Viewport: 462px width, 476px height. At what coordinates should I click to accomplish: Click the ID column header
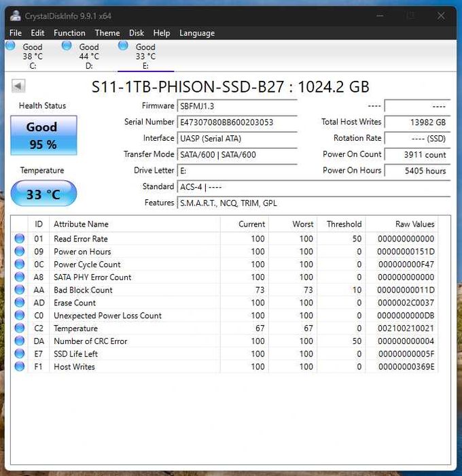pyautogui.click(x=39, y=224)
